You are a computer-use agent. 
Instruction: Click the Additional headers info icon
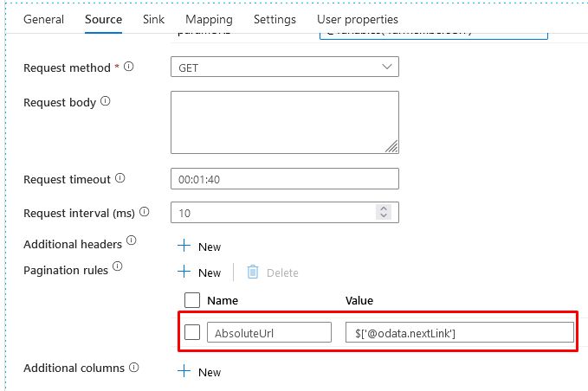(x=132, y=240)
